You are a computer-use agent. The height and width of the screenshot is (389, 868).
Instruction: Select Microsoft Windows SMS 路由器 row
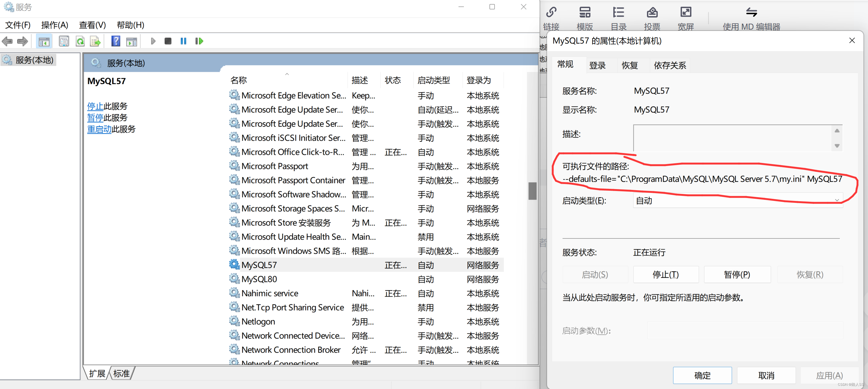click(366, 251)
